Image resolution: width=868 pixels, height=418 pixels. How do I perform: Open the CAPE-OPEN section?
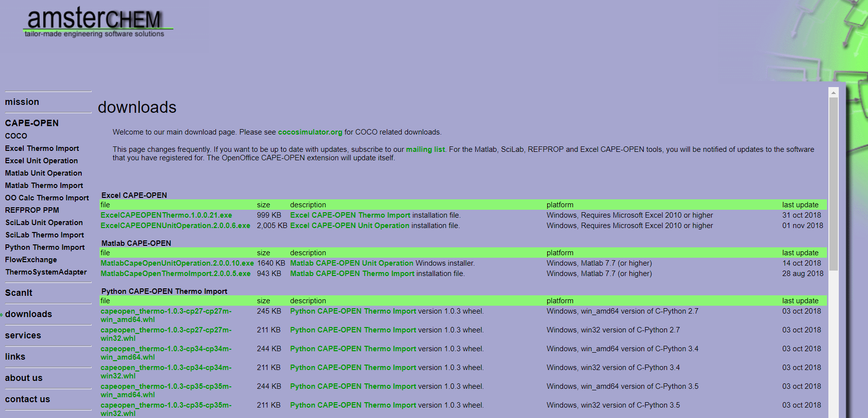coord(32,123)
